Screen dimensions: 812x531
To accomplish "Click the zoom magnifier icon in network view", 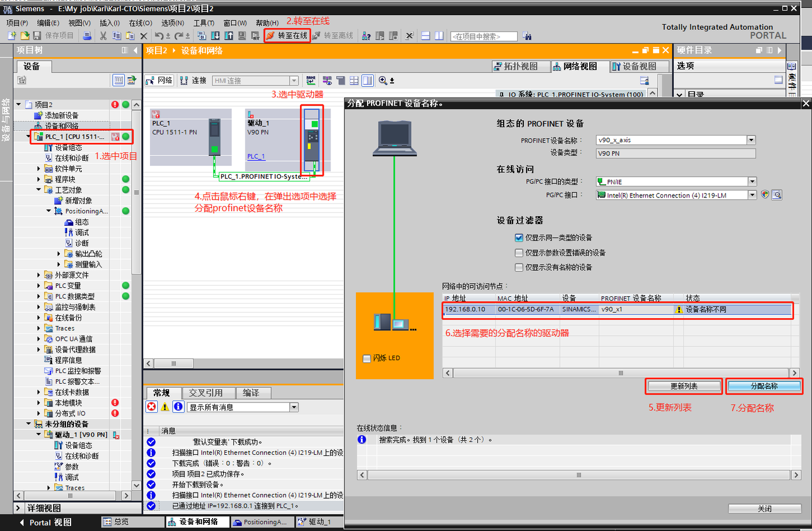I will 381,80.
